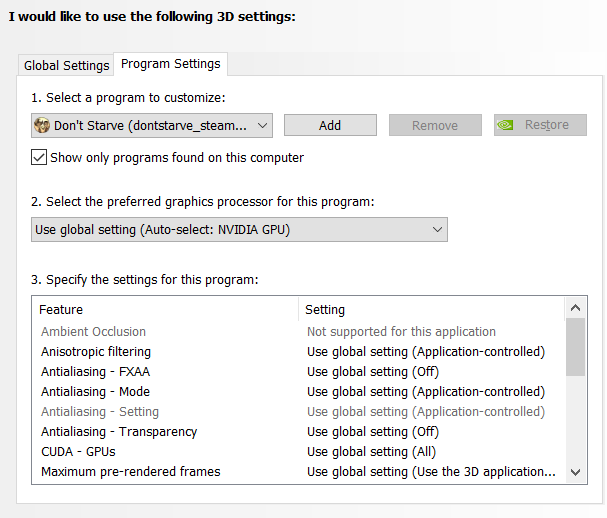This screenshot has height=518, width=607.
Task: Select the CUDA - GPUs feature row
Action: point(298,452)
